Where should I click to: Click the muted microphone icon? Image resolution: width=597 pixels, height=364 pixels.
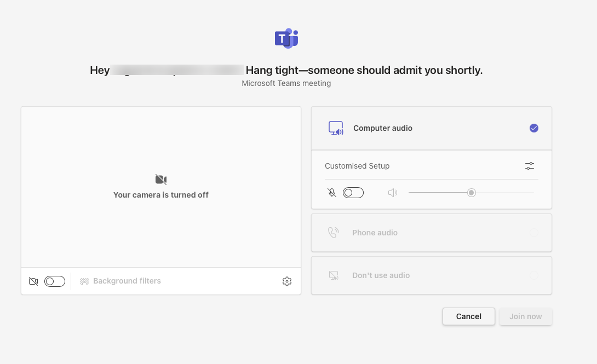pyautogui.click(x=332, y=193)
